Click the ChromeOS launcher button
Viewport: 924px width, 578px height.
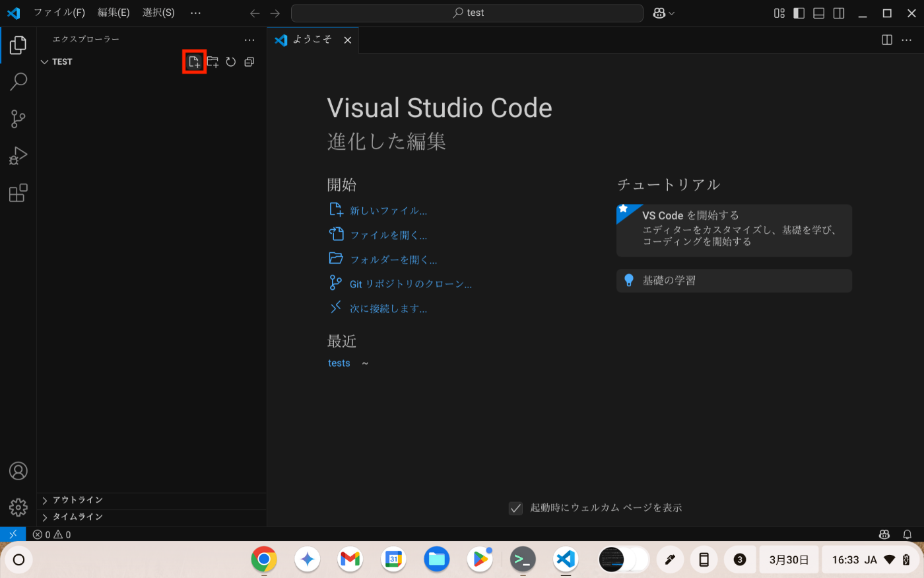click(x=18, y=560)
